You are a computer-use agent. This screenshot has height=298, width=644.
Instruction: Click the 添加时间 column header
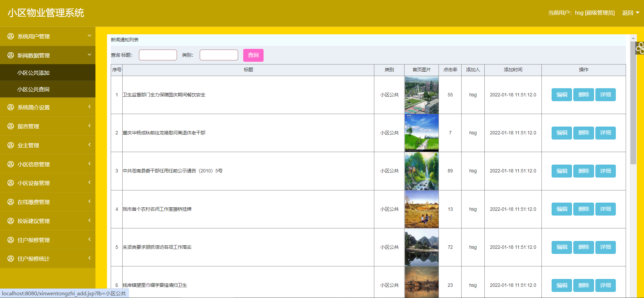[513, 70]
